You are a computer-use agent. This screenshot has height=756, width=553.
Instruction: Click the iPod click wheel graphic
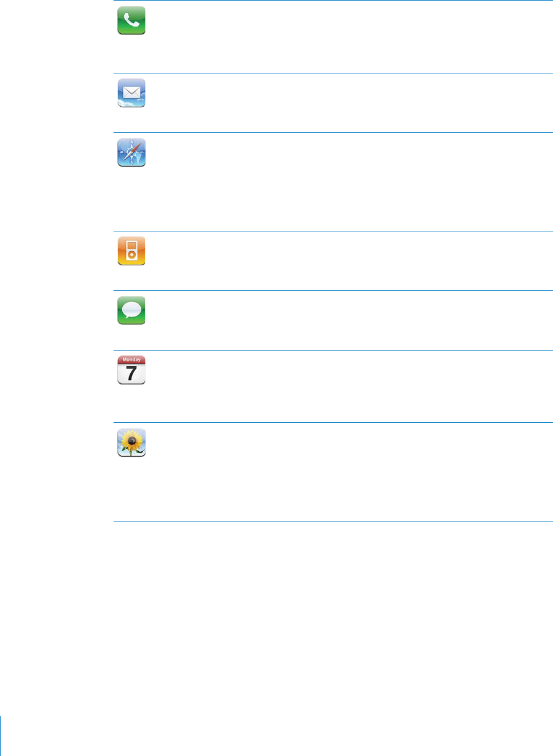point(131,255)
